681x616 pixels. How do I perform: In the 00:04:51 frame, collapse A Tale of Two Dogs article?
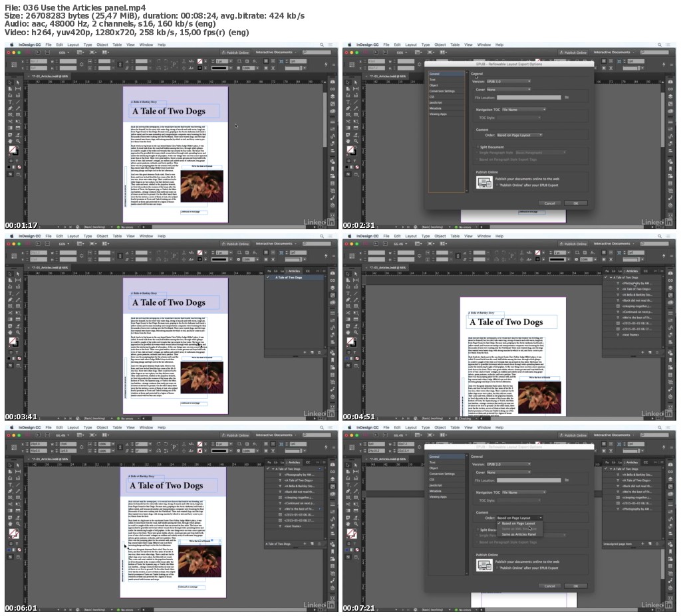click(x=611, y=277)
